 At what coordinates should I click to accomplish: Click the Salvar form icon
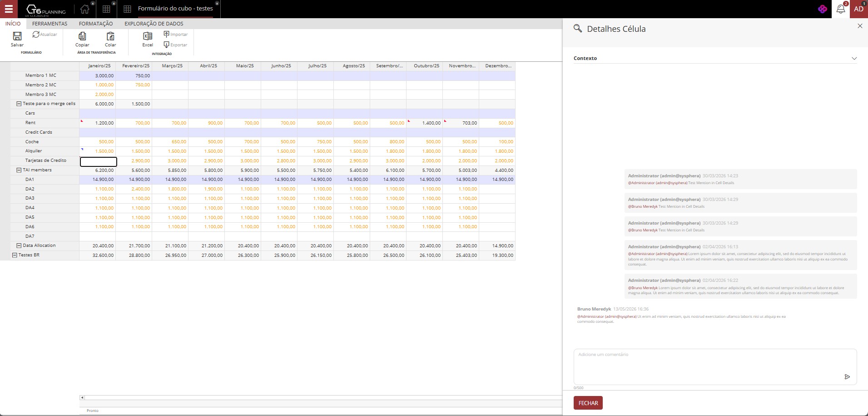17,36
